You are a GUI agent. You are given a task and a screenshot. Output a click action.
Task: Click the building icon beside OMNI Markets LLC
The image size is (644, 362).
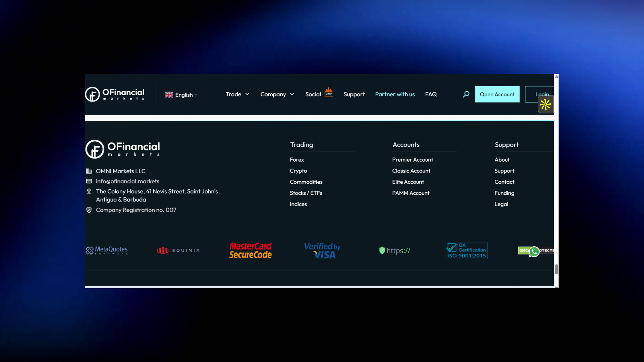[89, 171]
